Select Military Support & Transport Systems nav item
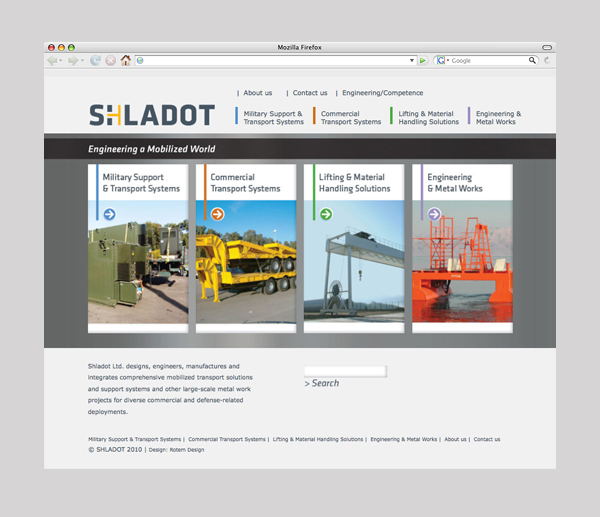 tap(274, 118)
